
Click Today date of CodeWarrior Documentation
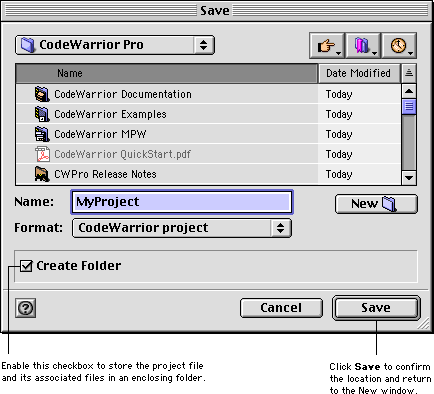pos(339,95)
